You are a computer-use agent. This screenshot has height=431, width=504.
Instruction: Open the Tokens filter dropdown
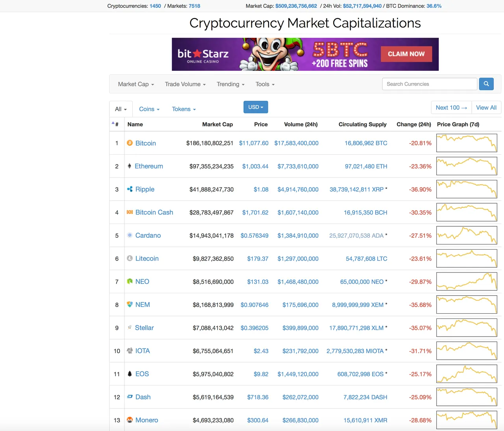click(184, 109)
